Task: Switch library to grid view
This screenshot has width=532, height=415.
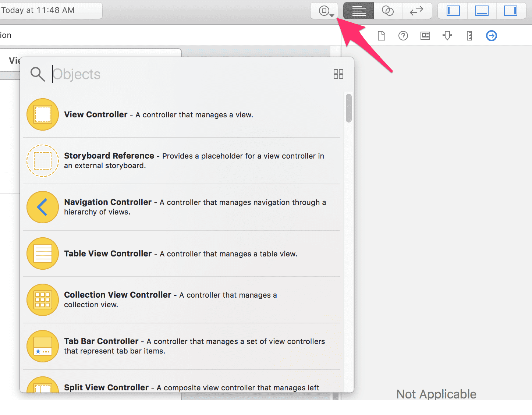Action: 338,74
